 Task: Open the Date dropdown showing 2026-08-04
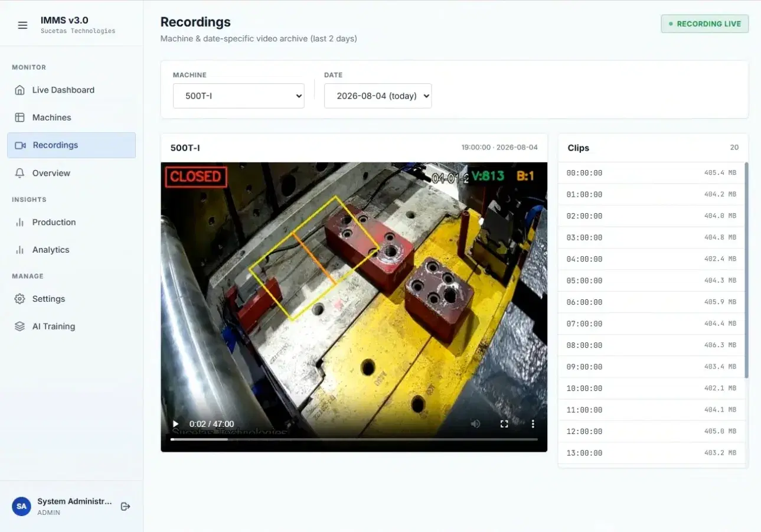click(378, 96)
